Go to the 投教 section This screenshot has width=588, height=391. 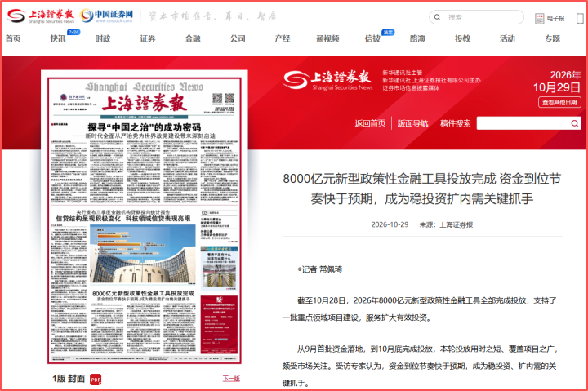462,38
